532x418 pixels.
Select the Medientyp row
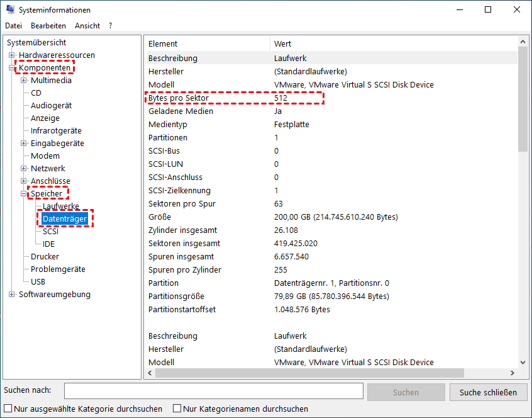coord(332,124)
